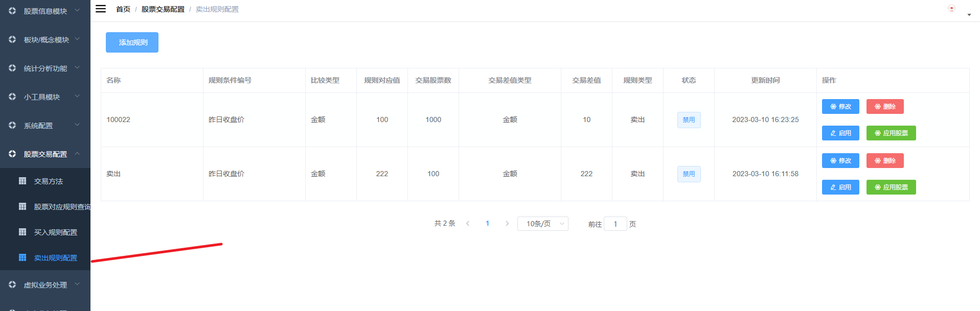Open the 股票对应规则查询 submenu item
The width and height of the screenshot is (980, 311).
45,207
